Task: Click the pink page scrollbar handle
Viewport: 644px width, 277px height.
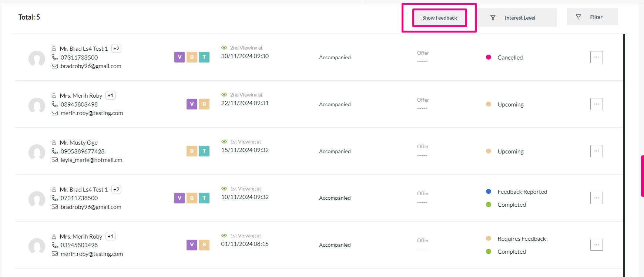Action: [x=642, y=176]
